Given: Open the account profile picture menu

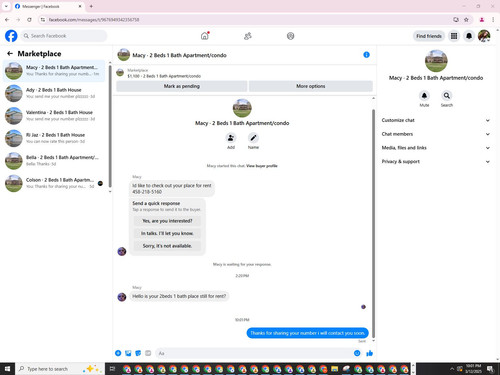Looking at the screenshot, I should click(x=484, y=36).
